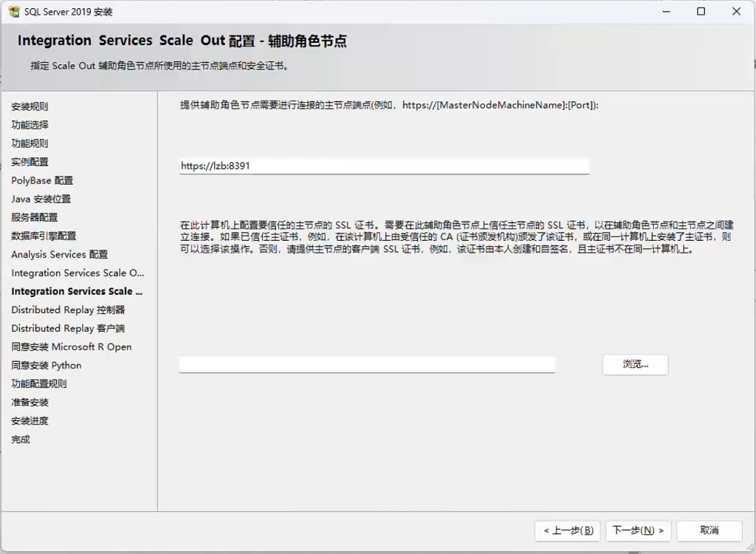
Task: Select Java 安装位置 step in sidebar
Action: [x=41, y=199]
